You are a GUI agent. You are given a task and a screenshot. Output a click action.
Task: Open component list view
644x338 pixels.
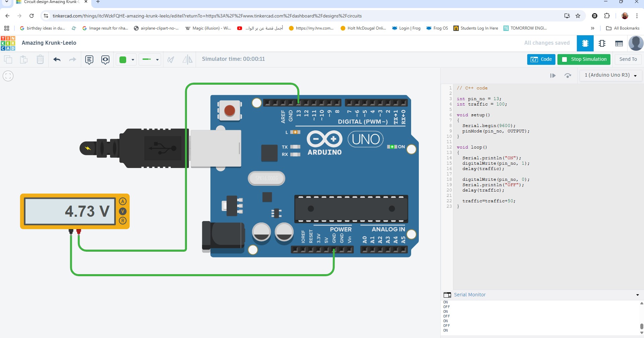coord(619,43)
